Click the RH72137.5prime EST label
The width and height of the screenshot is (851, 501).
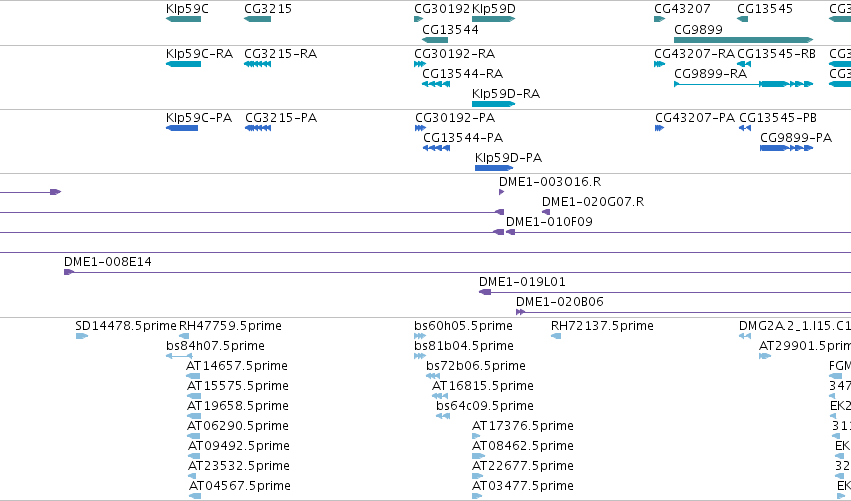coord(602,326)
